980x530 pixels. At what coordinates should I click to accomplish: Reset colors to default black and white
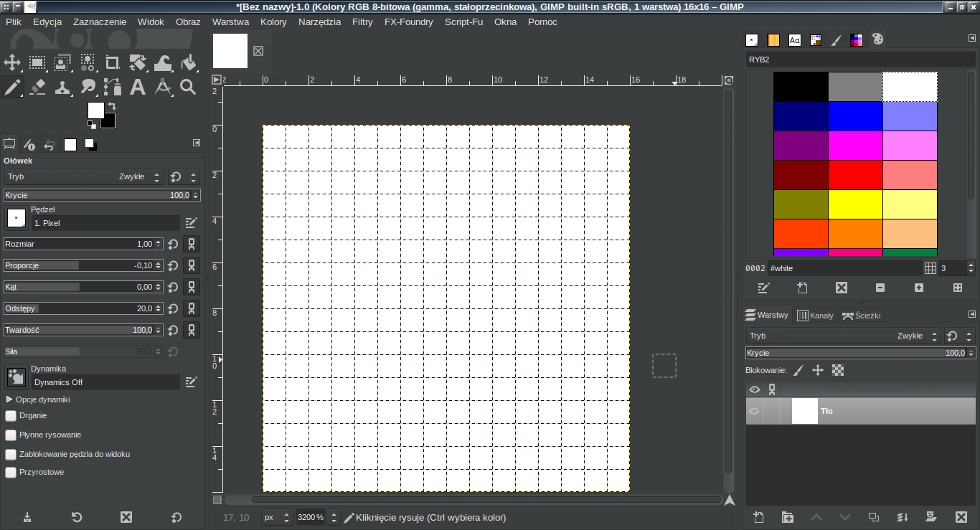(x=92, y=125)
